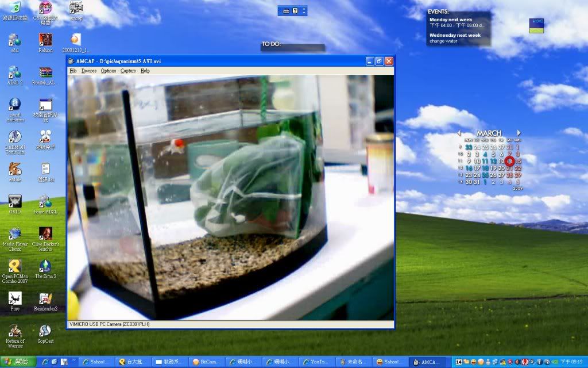
Task: Switch to the BitComet taskbar button
Action: (x=206, y=362)
